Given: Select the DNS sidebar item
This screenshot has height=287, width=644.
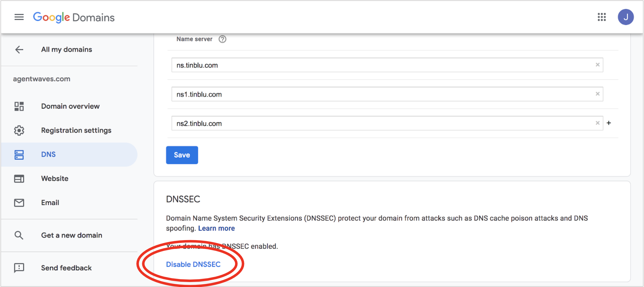Looking at the screenshot, I should click(x=69, y=154).
